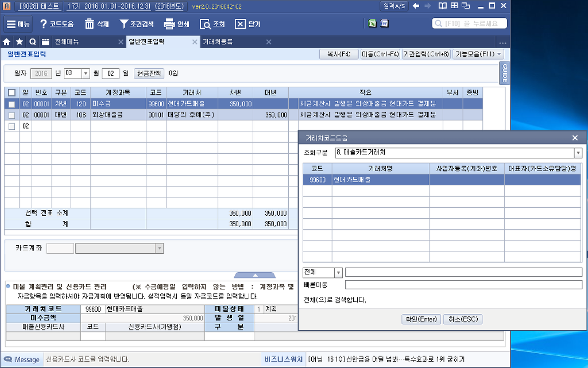Go to the home tab icon
Viewport: 588px width, 368px height.
coord(7,42)
